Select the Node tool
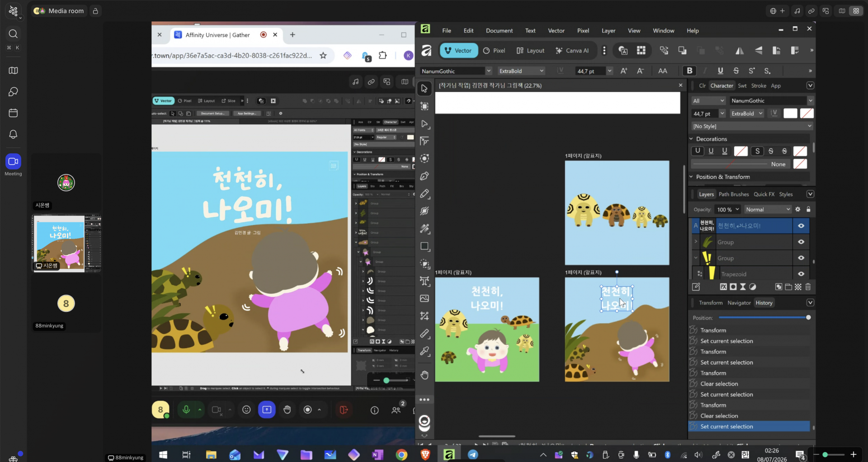868x462 pixels. click(424, 124)
